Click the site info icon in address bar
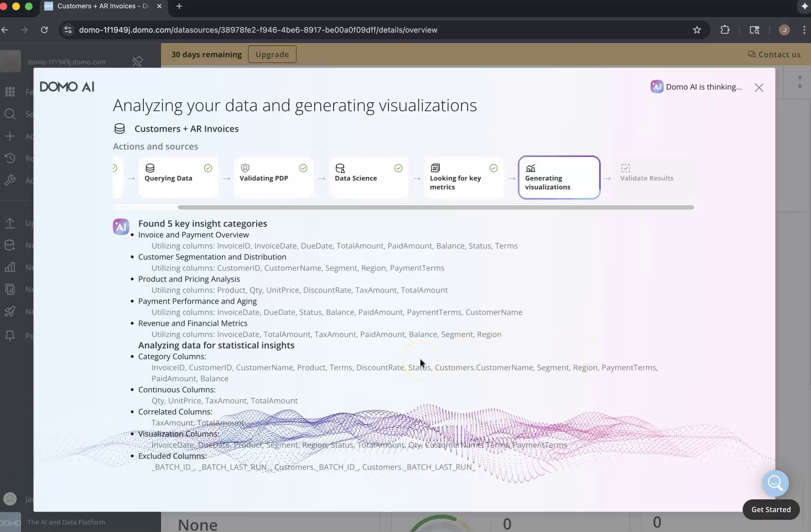Image resolution: width=811 pixels, height=532 pixels. click(68, 30)
